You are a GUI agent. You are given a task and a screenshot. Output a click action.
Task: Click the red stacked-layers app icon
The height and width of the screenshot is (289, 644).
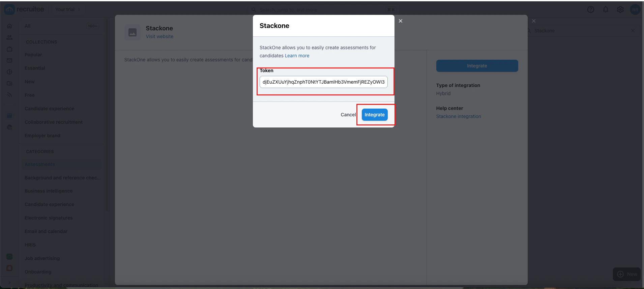[9, 268]
